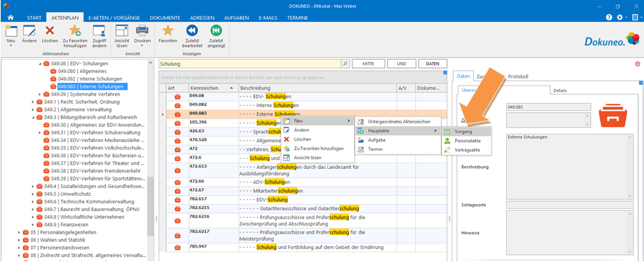Click the home icon in ribbon tabs
Viewport: 644px width, 264px height.
[x=11, y=18]
